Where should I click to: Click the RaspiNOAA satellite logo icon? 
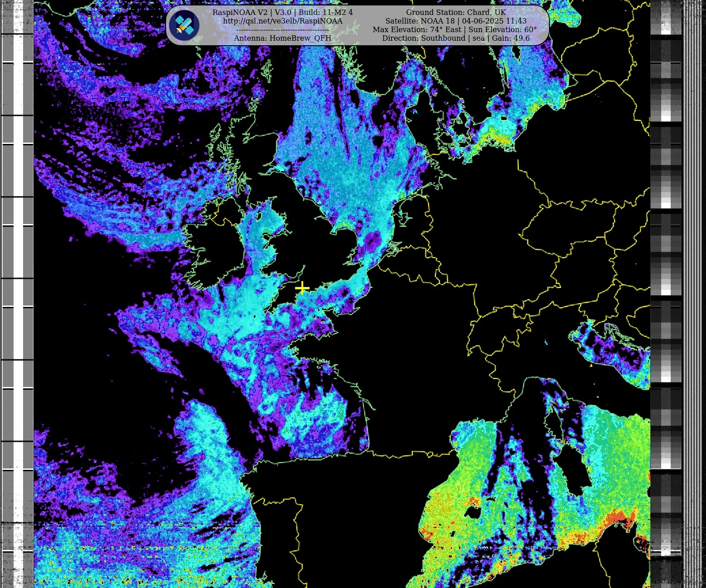click(x=184, y=25)
